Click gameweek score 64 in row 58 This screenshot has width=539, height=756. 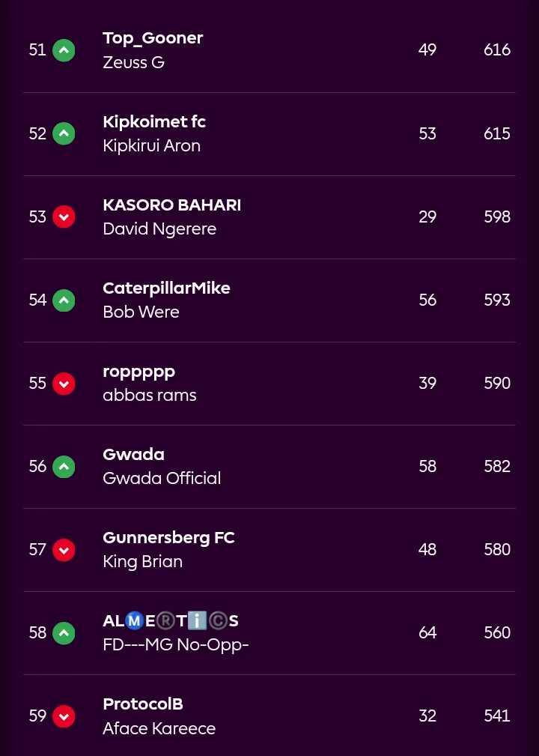click(427, 632)
